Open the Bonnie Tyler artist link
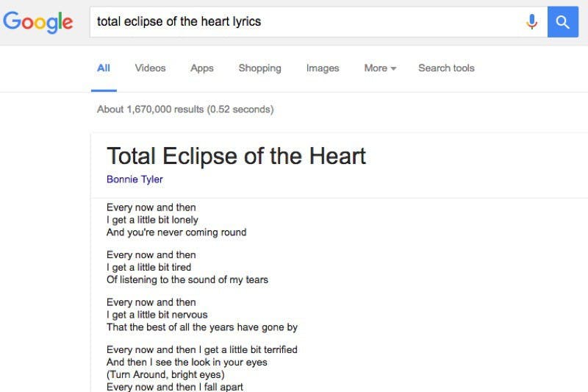Viewport: 588px width, 392px height. [135, 179]
